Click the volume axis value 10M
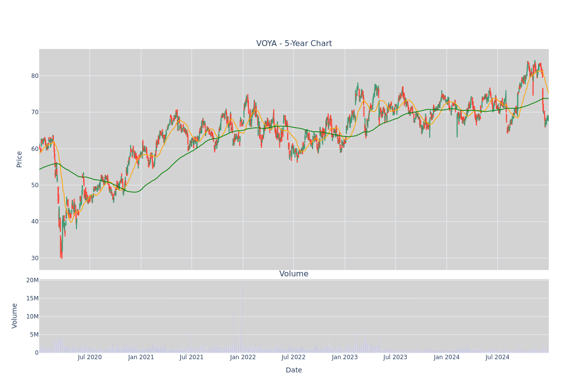 (x=32, y=317)
